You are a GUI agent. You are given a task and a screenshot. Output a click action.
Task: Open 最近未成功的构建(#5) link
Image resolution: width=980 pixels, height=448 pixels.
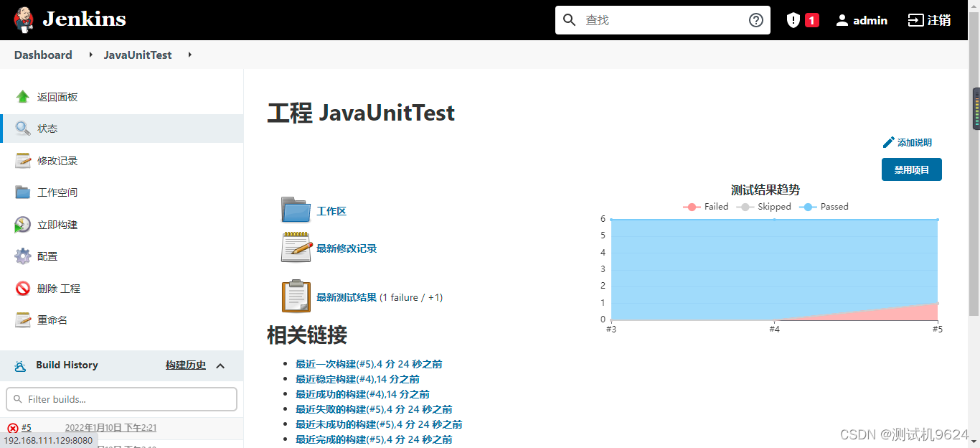pyautogui.click(x=379, y=424)
